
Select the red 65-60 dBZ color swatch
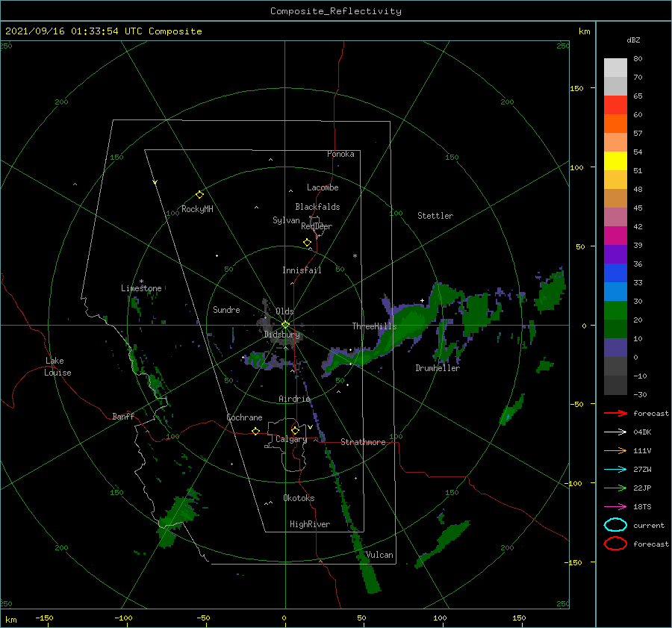coord(615,105)
